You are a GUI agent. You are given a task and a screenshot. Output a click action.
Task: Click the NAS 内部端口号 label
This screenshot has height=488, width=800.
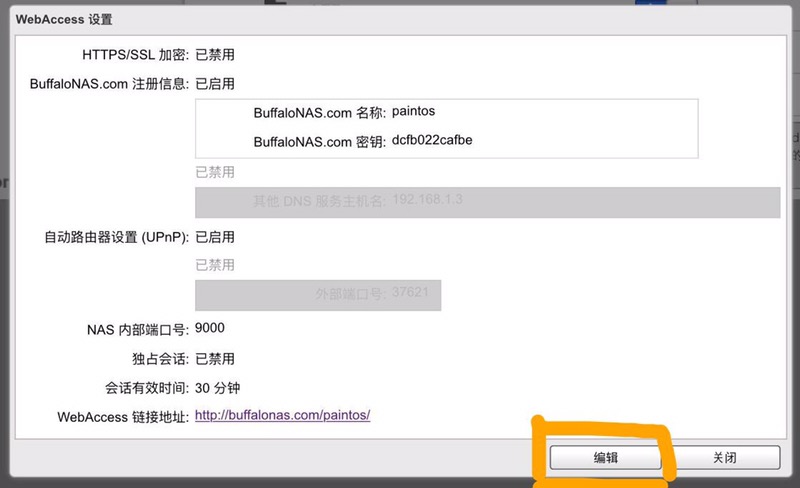point(138,330)
